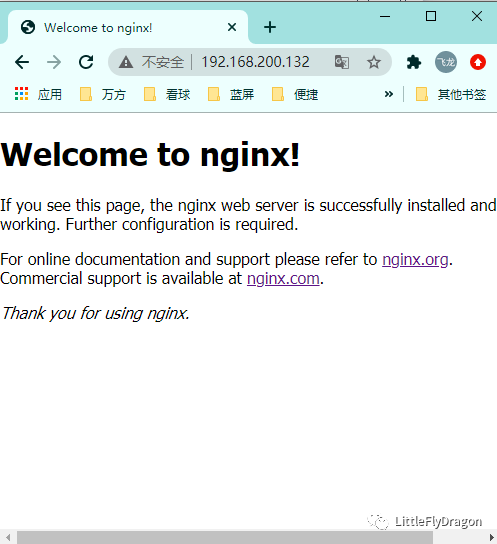Open the 便捷 bookmark folder
The width and height of the screenshot is (497, 544).
click(295, 94)
